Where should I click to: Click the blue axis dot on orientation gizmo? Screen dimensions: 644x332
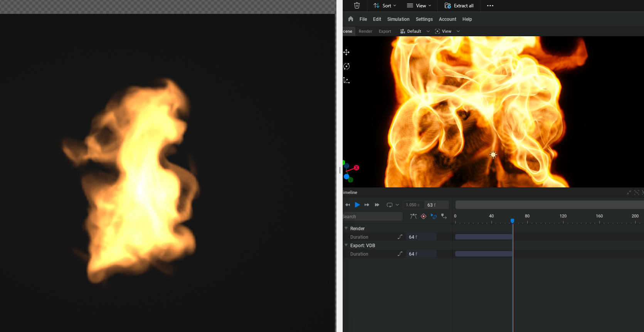[x=346, y=177]
